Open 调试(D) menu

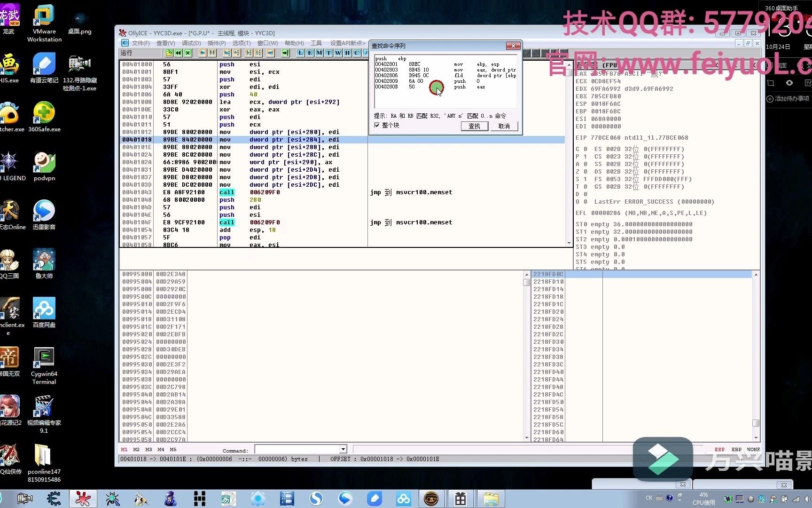pyautogui.click(x=191, y=43)
